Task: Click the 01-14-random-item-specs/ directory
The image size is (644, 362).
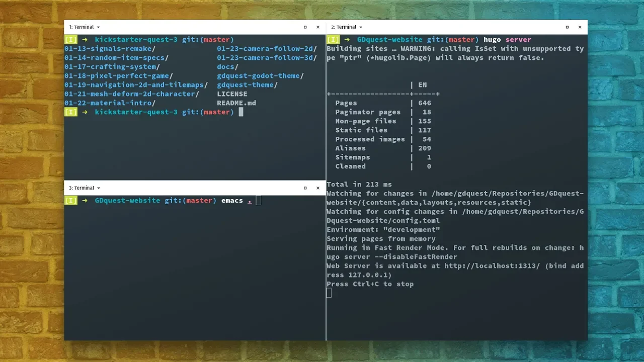Action: 116,58
